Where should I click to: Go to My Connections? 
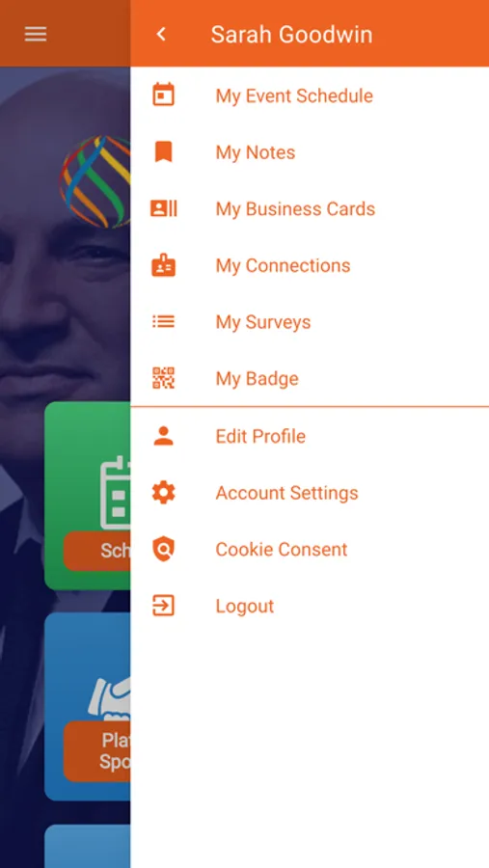(x=283, y=265)
